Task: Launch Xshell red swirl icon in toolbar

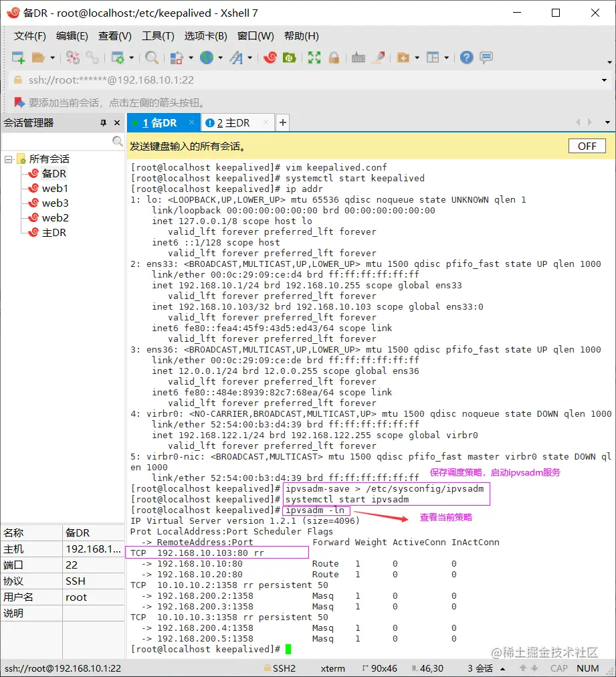Action: [x=270, y=58]
